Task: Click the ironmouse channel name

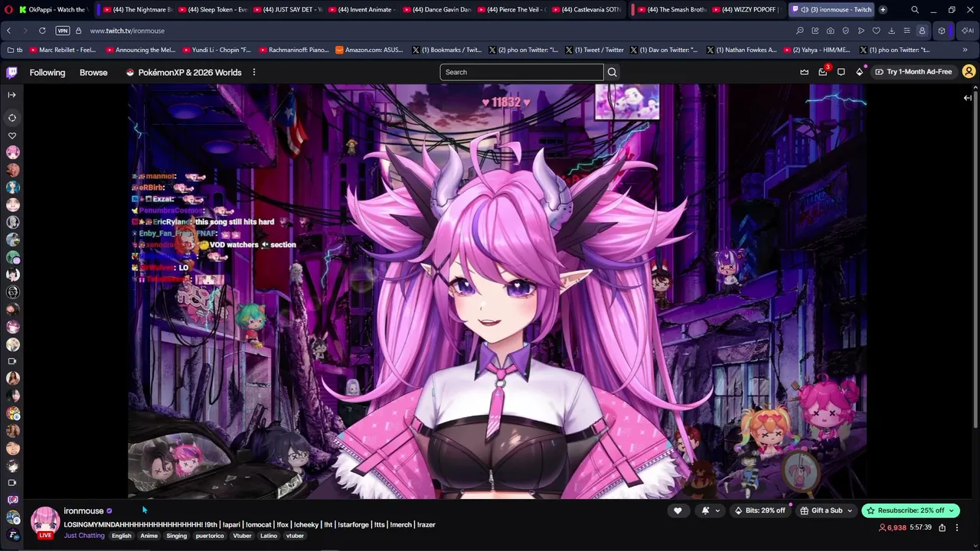Action: click(x=83, y=511)
